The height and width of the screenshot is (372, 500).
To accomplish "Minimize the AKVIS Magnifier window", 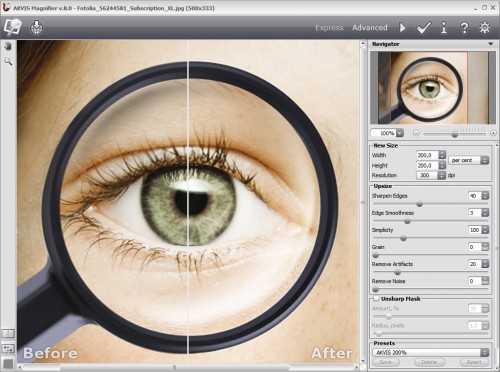I will (476, 9).
